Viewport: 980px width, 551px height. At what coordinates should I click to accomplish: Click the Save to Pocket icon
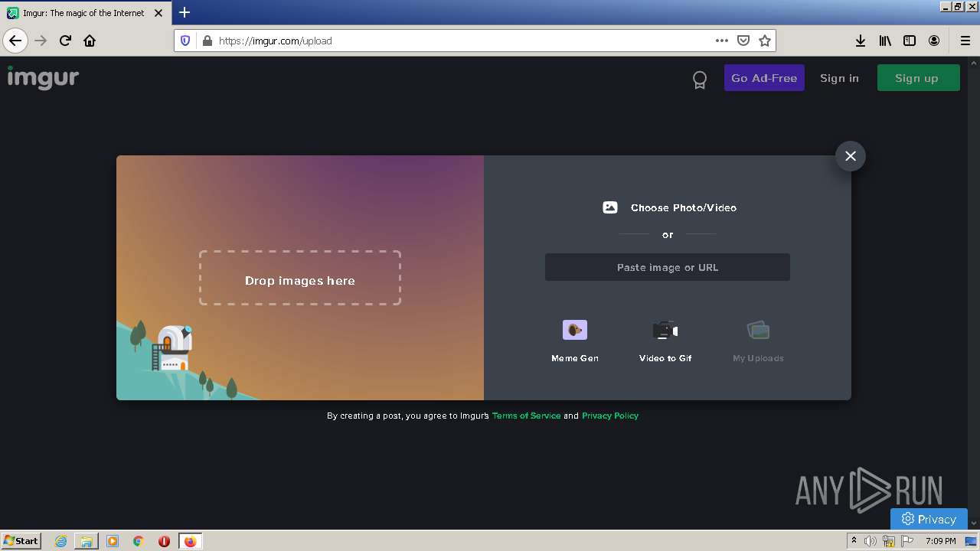click(743, 41)
